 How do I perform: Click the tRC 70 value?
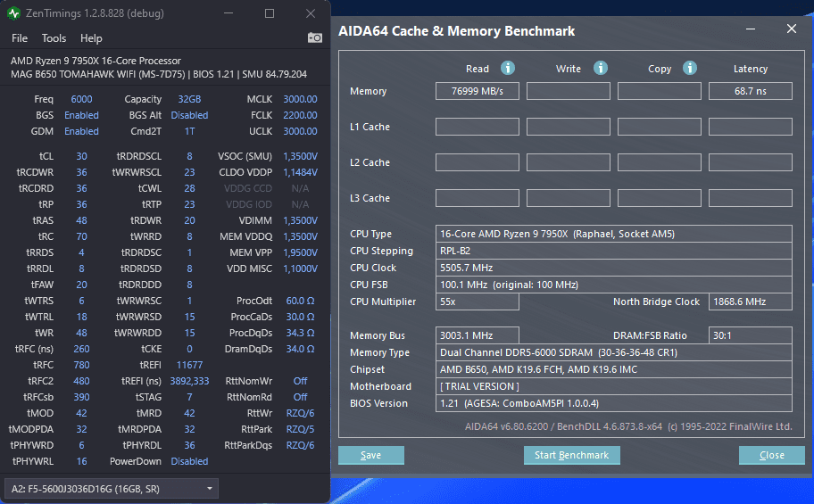(x=81, y=236)
